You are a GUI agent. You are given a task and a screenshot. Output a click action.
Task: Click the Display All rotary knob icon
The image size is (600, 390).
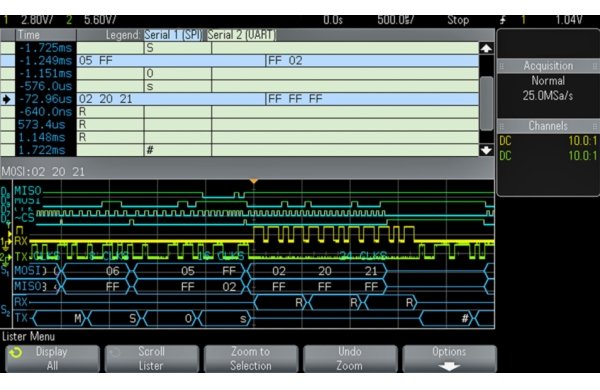(x=16, y=352)
